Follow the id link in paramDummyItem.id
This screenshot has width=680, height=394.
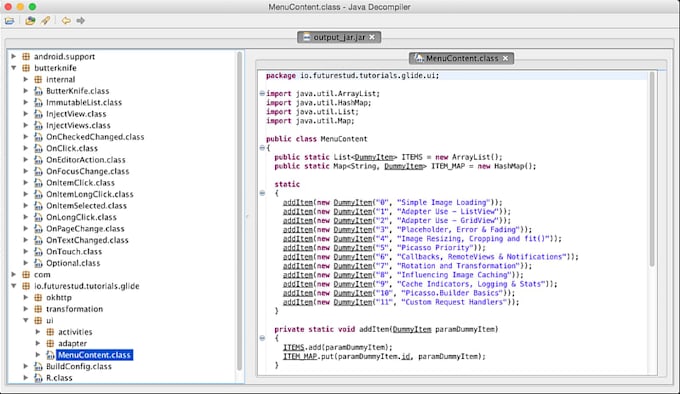tap(405, 356)
